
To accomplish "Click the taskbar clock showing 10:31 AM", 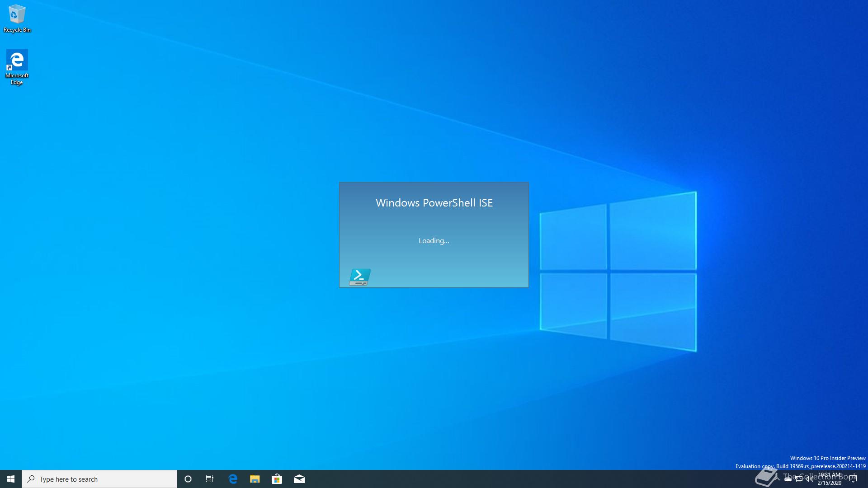I will click(830, 479).
